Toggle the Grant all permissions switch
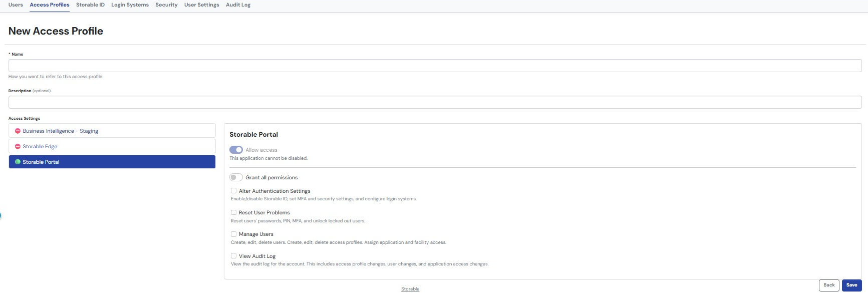Viewport: 868px width, 296px height. point(236,178)
